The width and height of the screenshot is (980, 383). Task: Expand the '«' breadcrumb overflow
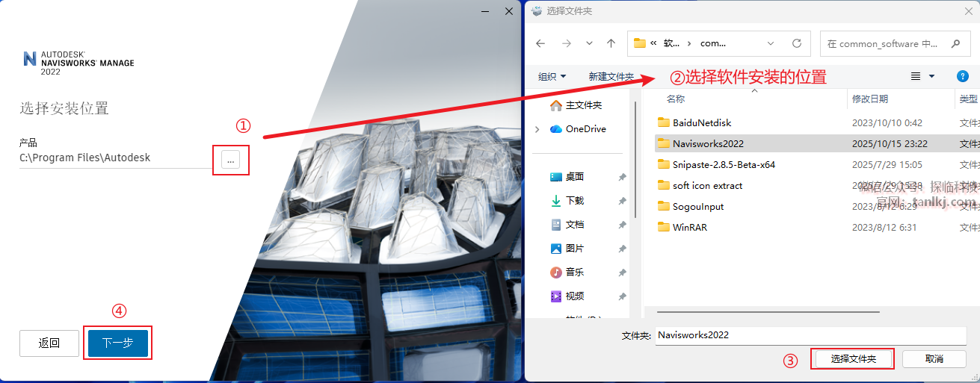pos(653,43)
